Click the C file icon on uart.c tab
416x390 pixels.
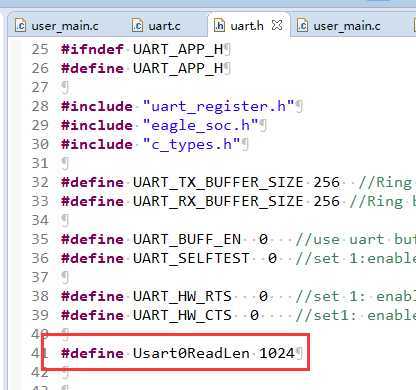[137, 26]
